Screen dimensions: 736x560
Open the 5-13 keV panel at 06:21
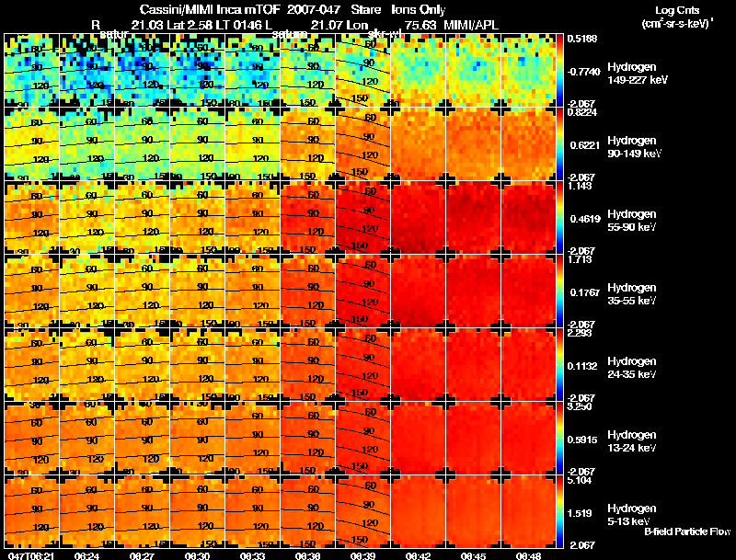coord(31,512)
